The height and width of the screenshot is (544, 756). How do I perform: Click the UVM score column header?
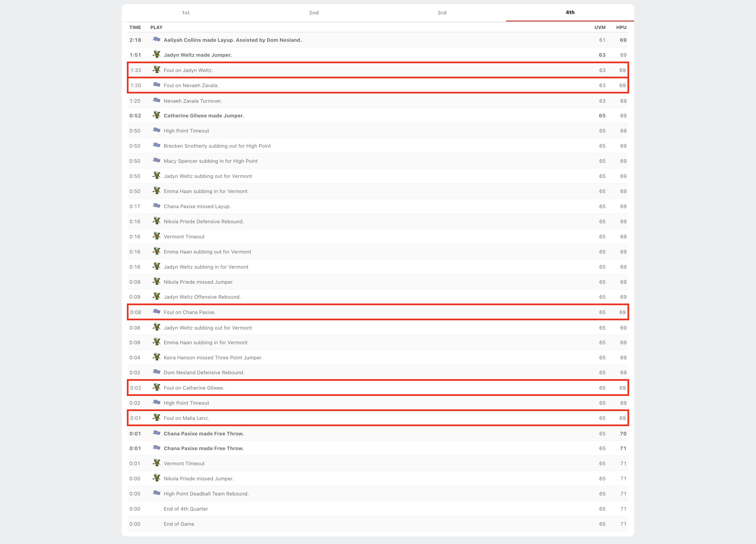tap(600, 27)
